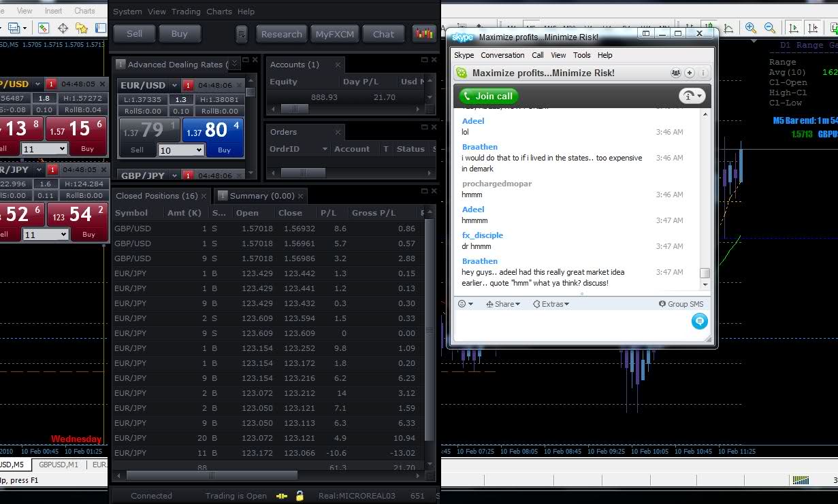Switch to the Summary (0.00) tab
This screenshot has width=838, height=504.
point(261,196)
